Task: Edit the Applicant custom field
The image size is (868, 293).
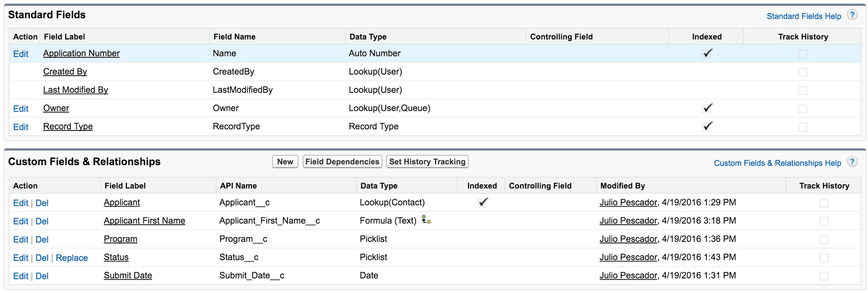Action: pos(21,203)
